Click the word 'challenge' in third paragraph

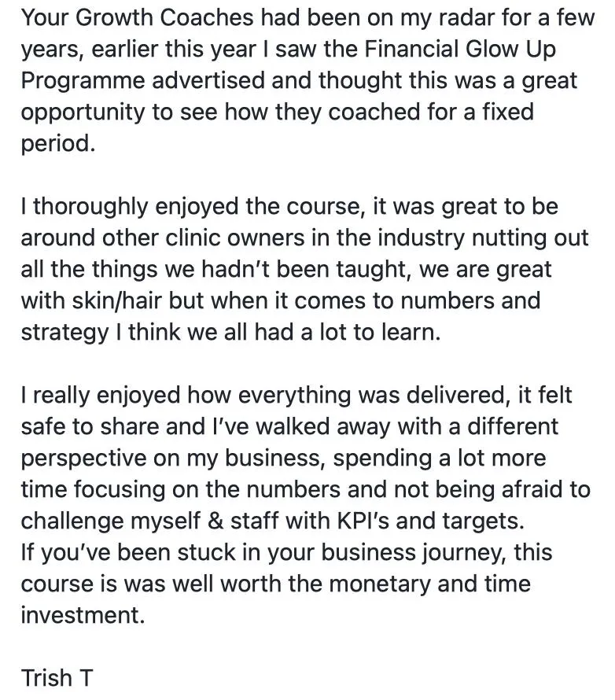point(72,521)
